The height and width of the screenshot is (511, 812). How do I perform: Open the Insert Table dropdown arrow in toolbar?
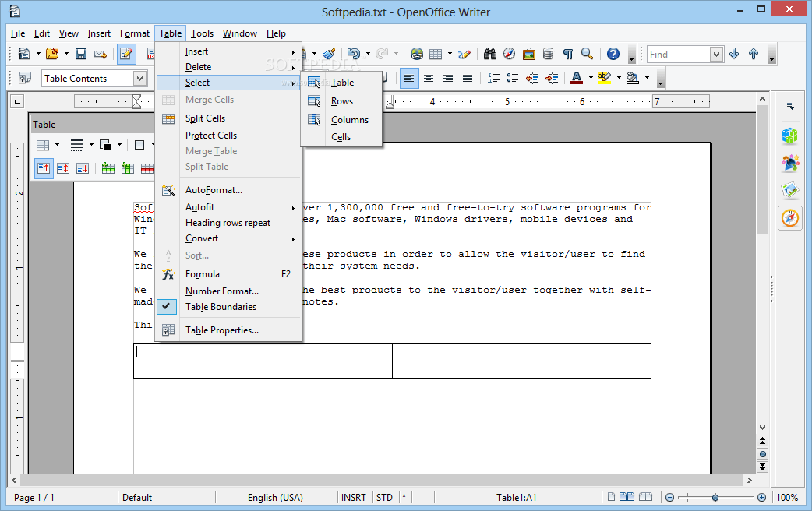[450, 54]
